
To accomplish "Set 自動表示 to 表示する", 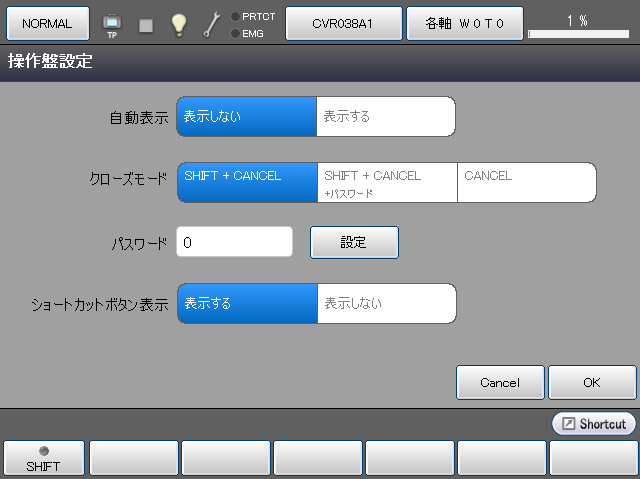I will 385,116.
